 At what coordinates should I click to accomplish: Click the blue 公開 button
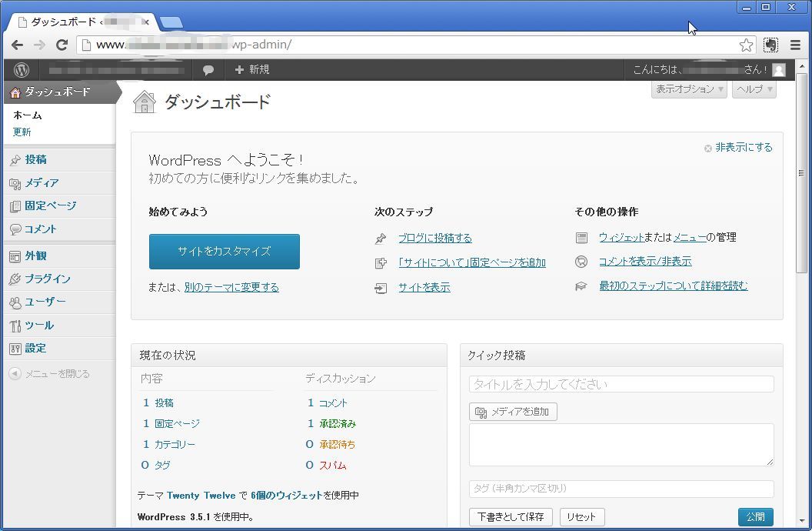point(756,517)
